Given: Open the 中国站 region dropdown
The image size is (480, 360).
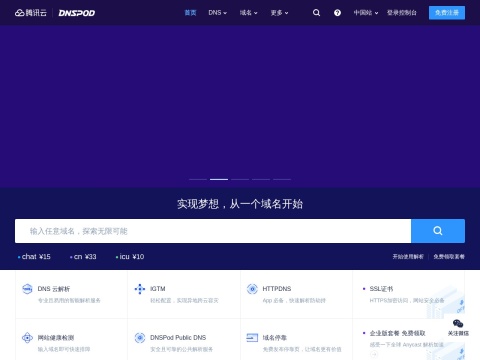Looking at the screenshot, I should [366, 13].
